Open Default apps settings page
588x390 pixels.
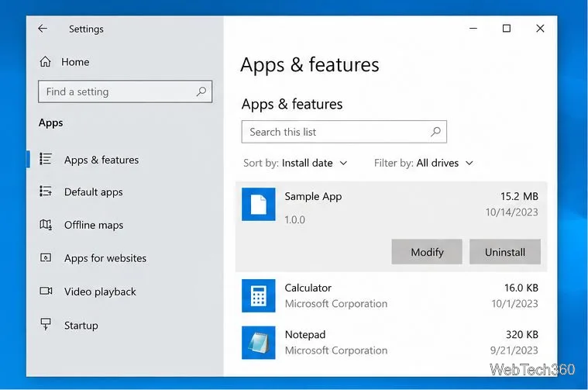click(x=94, y=192)
